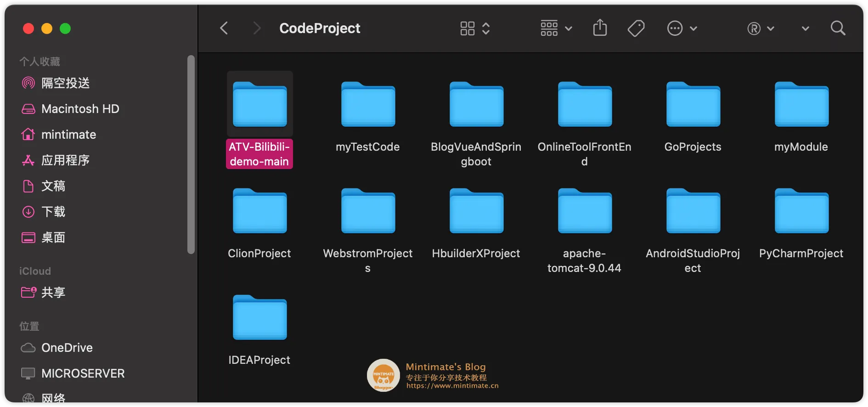Click the Share toolbar icon

[600, 28]
